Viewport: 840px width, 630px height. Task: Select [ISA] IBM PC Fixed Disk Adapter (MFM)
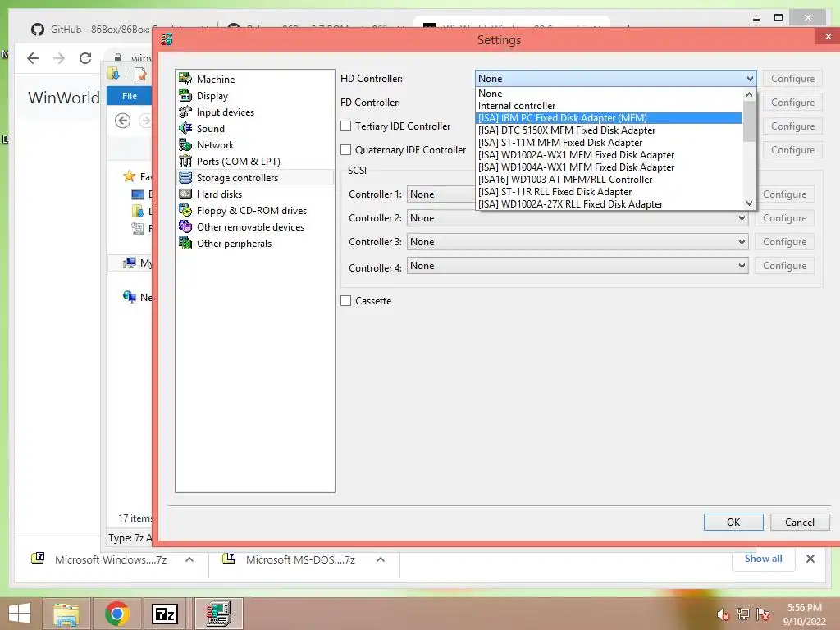tap(609, 118)
